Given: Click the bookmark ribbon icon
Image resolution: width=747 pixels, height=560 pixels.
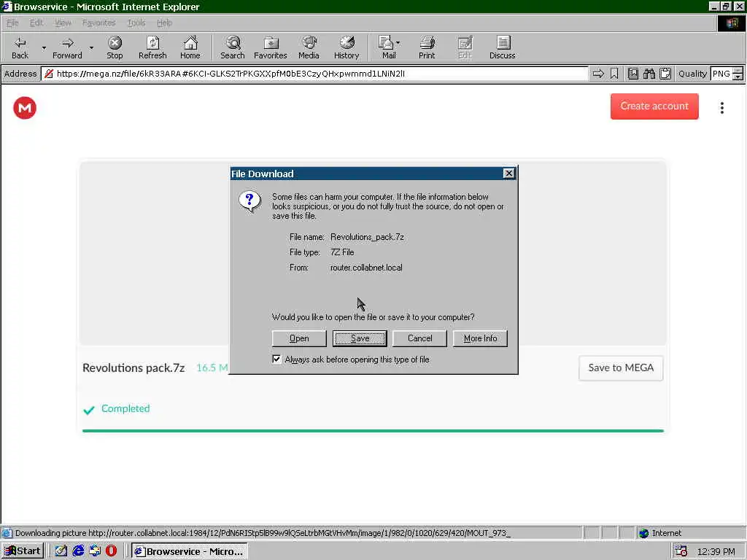Looking at the screenshot, I should (x=614, y=74).
